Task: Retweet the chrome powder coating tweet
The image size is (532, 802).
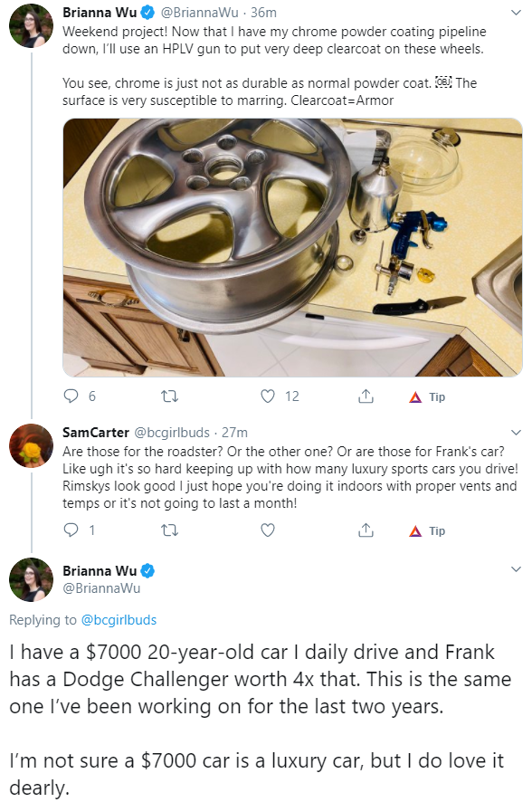Action: 169,396
